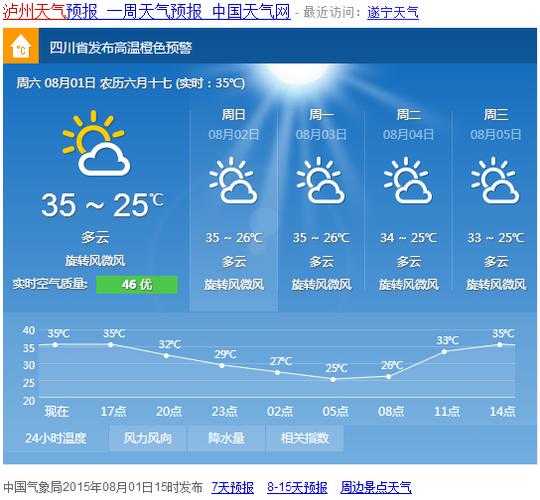Screen dimensions: 540x500
Task: Open the 中国天气网 link
Action: [x=251, y=11]
